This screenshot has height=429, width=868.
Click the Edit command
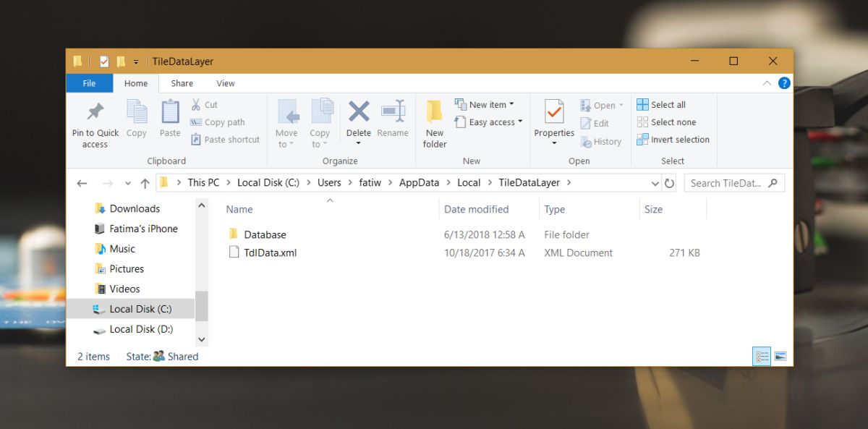(595, 124)
